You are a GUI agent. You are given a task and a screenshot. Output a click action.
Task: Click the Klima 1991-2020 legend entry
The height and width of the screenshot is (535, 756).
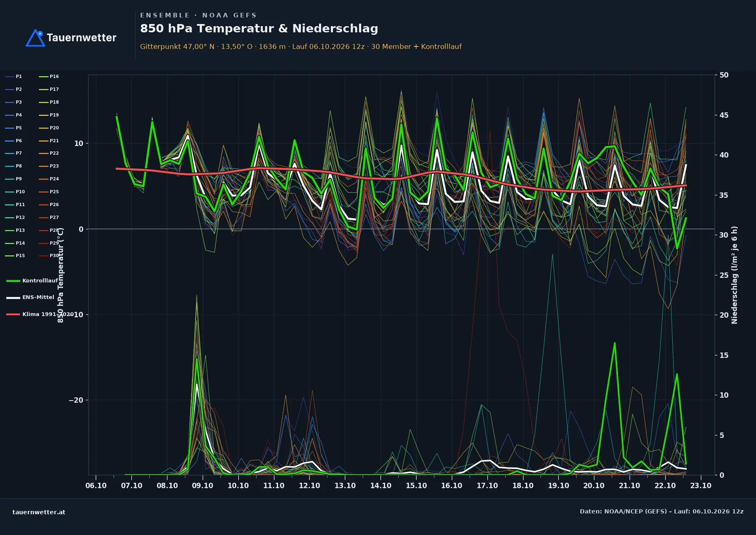pyautogui.click(x=39, y=314)
